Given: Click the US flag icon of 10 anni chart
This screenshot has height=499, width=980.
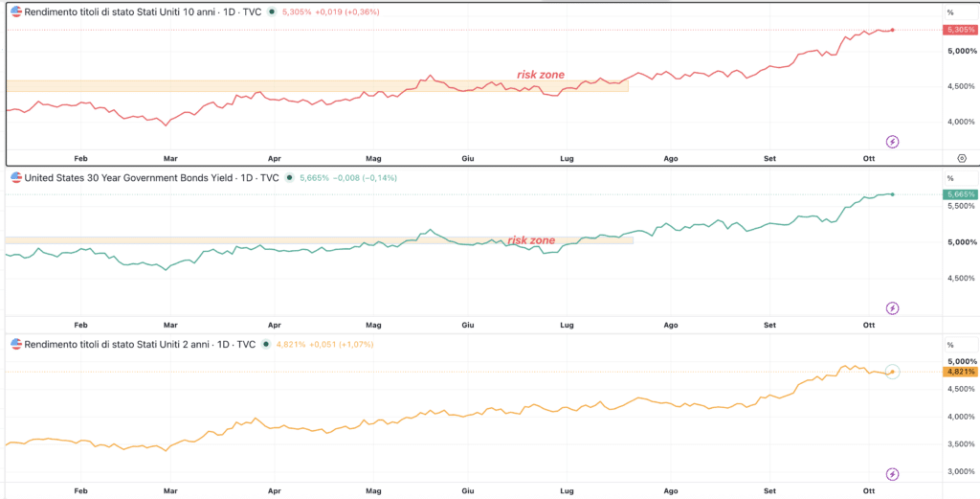Looking at the screenshot, I should click(x=16, y=11).
